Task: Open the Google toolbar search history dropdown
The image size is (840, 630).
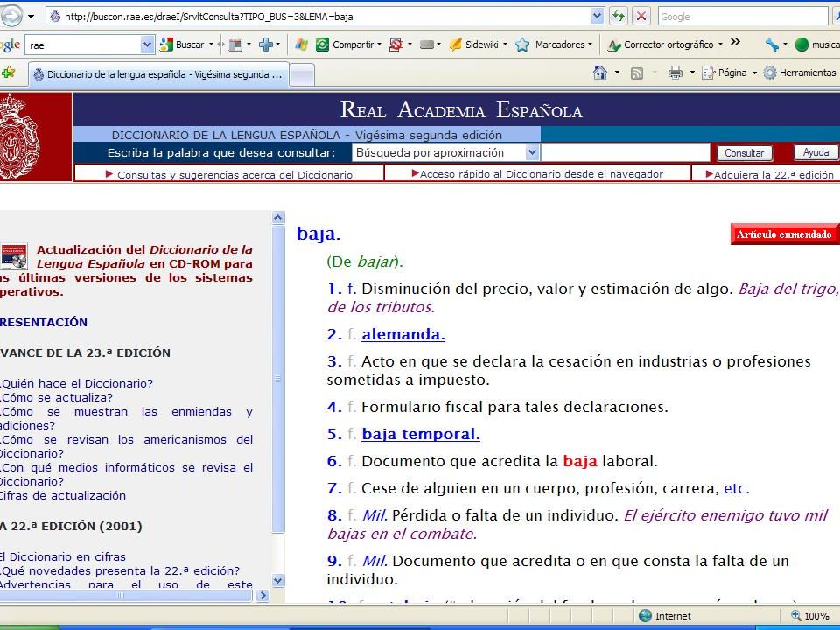Action: (147, 45)
